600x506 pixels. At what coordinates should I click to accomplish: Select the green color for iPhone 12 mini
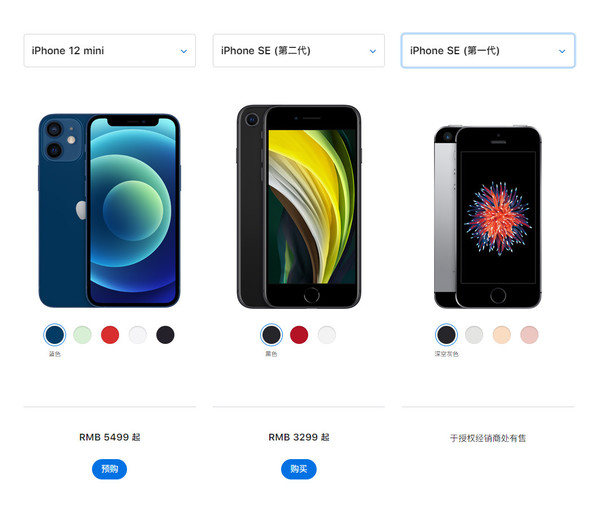point(82,335)
